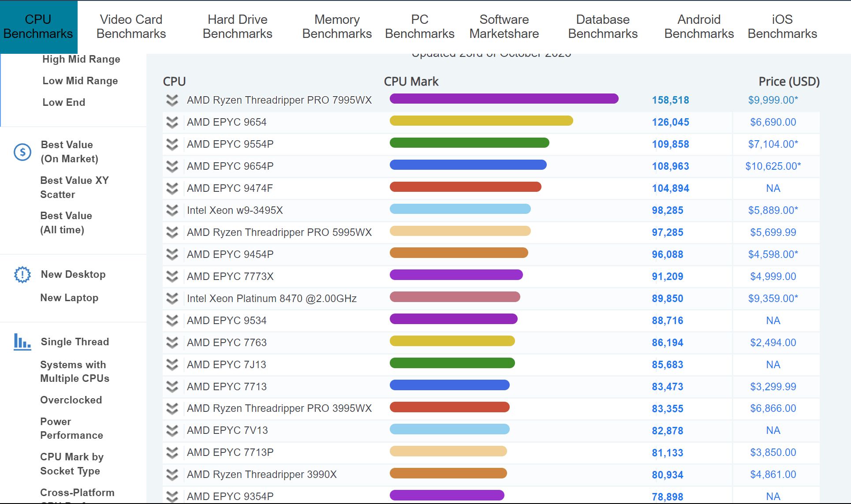Click the $6,690.00 price link

point(773,122)
